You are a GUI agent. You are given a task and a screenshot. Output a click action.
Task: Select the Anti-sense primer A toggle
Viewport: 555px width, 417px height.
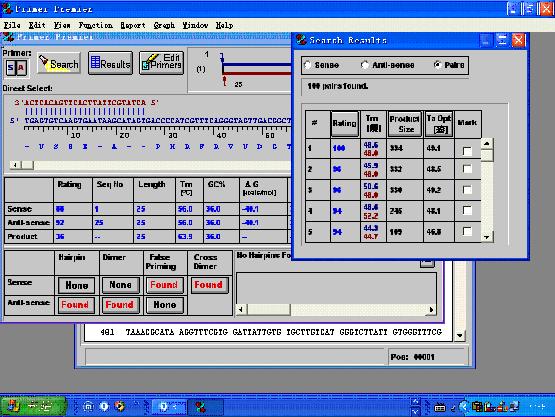tap(22, 67)
